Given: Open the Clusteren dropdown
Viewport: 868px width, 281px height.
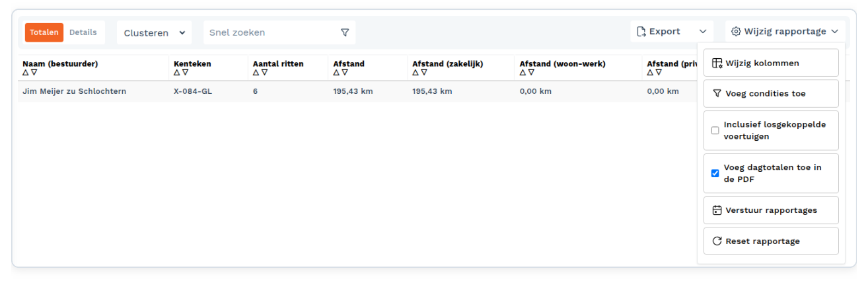Looking at the screenshot, I should (x=155, y=32).
